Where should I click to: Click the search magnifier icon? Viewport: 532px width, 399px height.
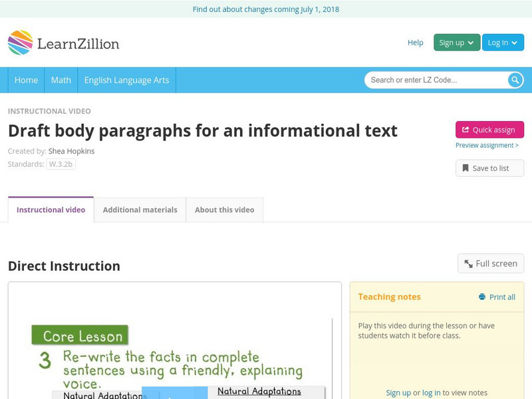514,79
